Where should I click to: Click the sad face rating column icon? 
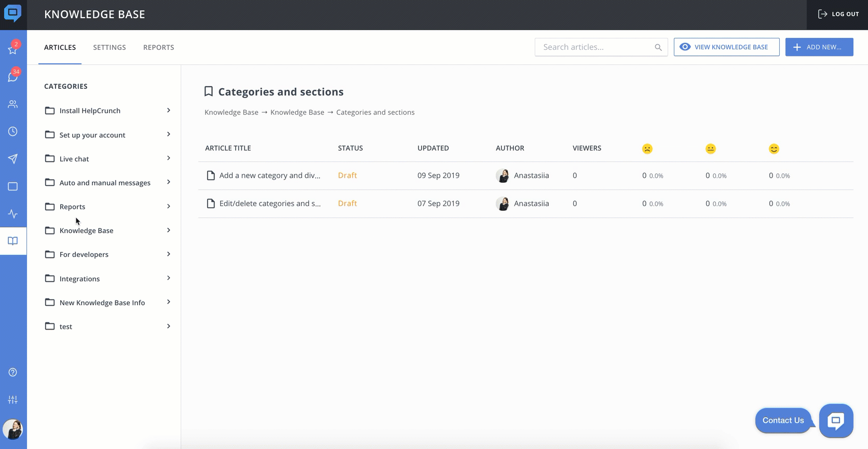[647, 149]
